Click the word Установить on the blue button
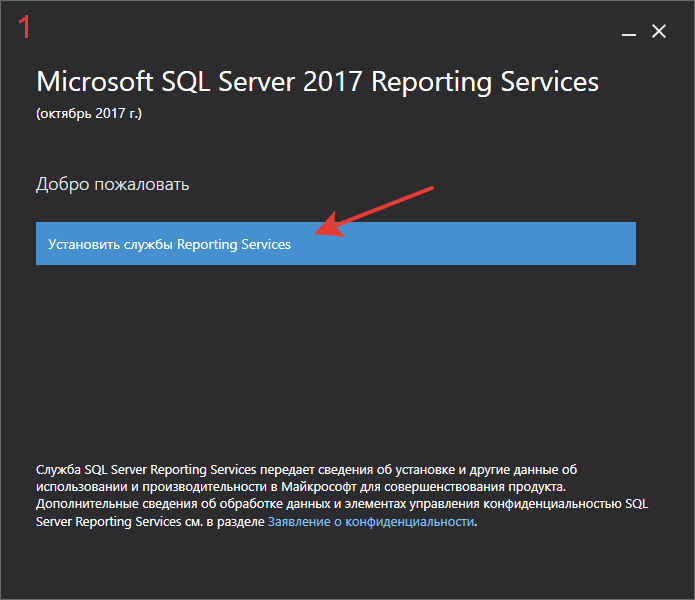The image size is (695, 600). (84, 244)
